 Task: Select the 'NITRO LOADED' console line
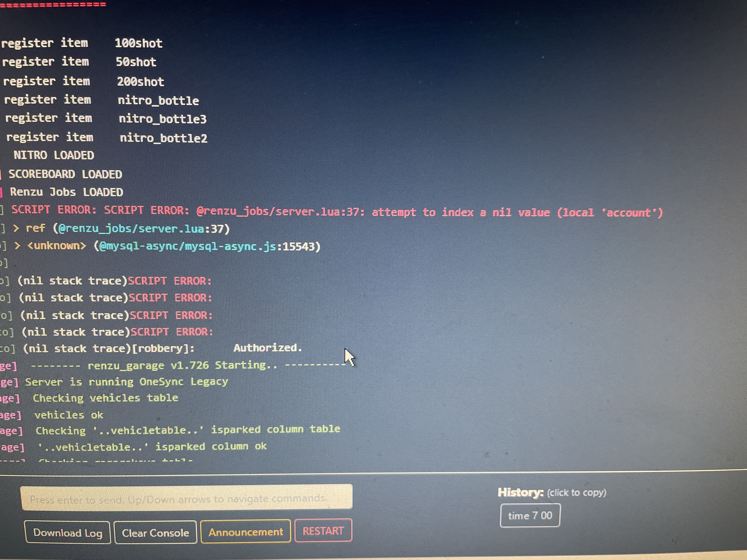tap(54, 155)
